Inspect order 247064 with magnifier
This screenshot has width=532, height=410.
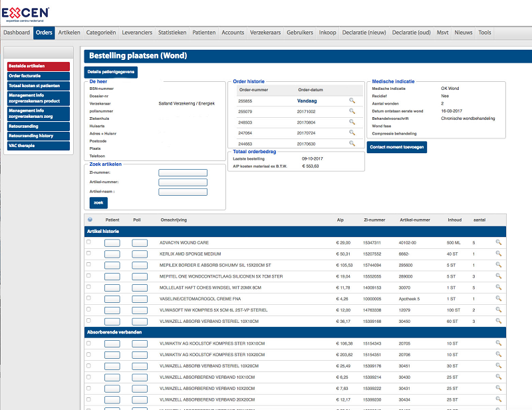(352, 133)
